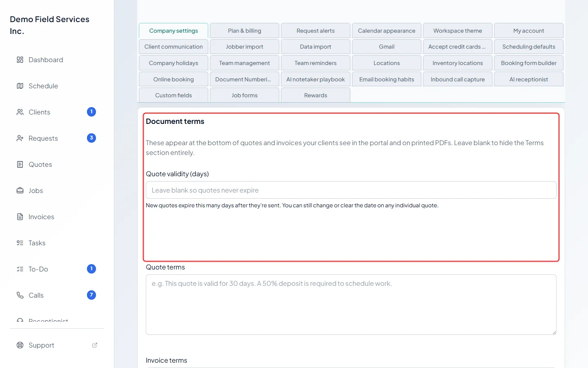Select the Jobber import tab
The height and width of the screenshot is (368, 588).
point(245,47)
